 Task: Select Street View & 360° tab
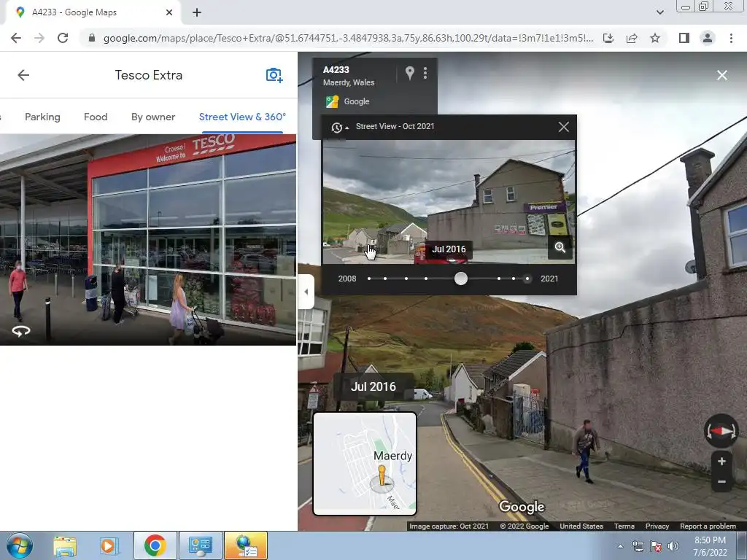[242, 117]
